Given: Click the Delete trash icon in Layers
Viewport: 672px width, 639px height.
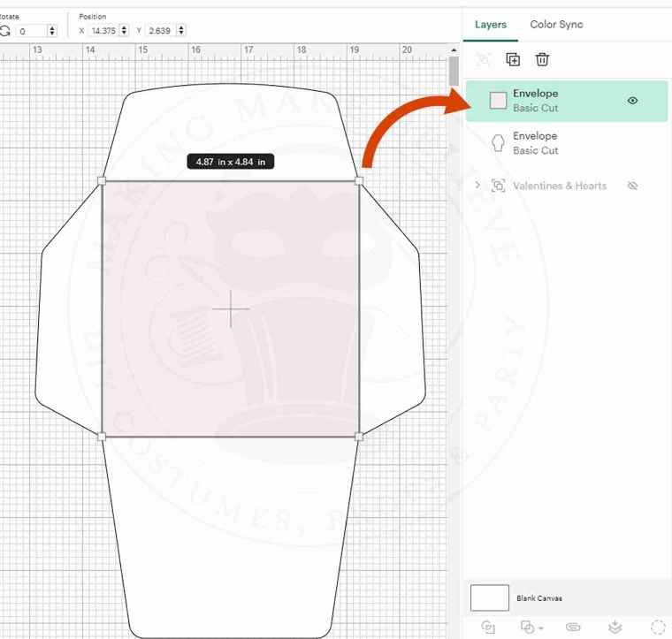Looking at the screenshot, I should (x=543, y=59).
